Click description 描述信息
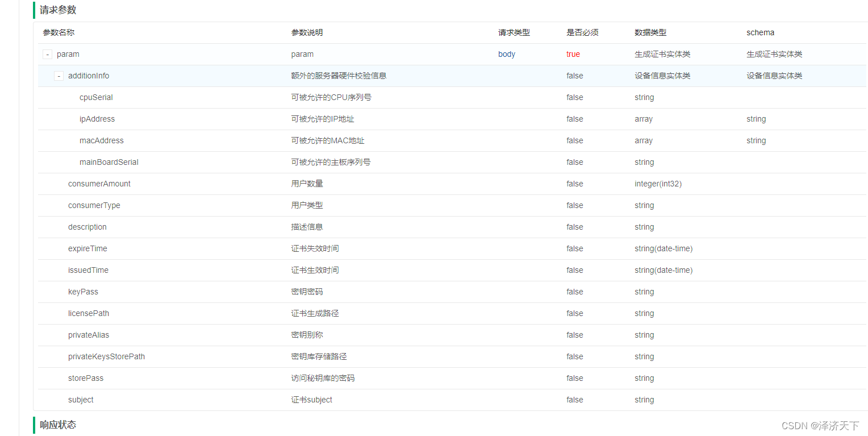The height and width of the screenshot is (436, 868). click(307, 227)
